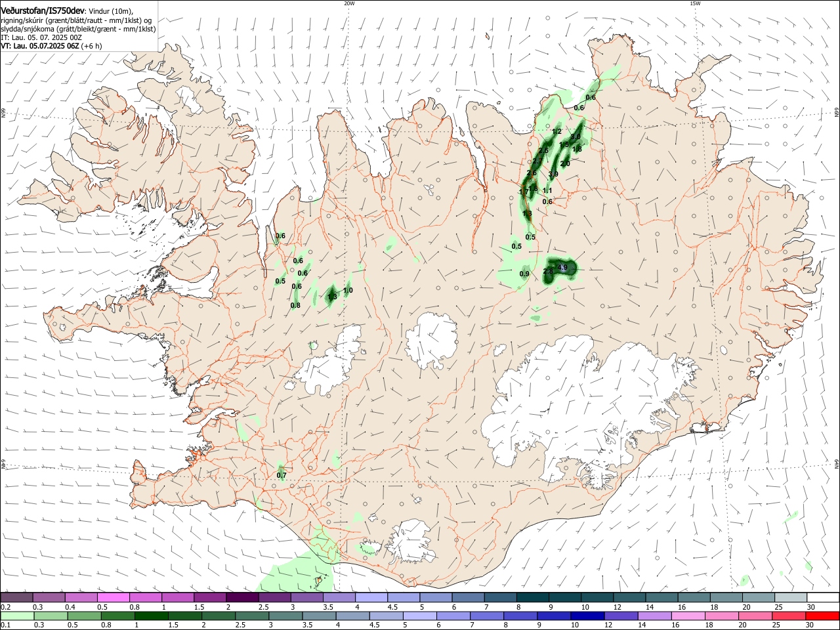Click the 25–30 red-pink rain legend swatch
The height and width of the screenshot is (630, 840).
tap(789, 616)
